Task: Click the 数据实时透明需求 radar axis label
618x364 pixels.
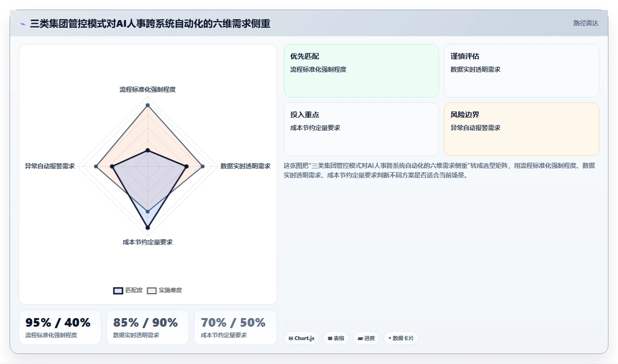Action: pos(245,166)
